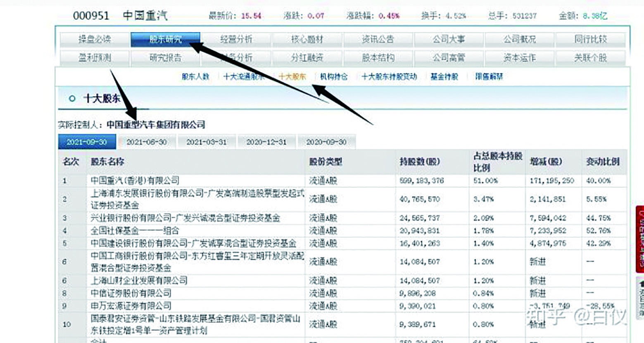Select the 资讯公告 tab
The image size is (644, 343).
point(378,39)
